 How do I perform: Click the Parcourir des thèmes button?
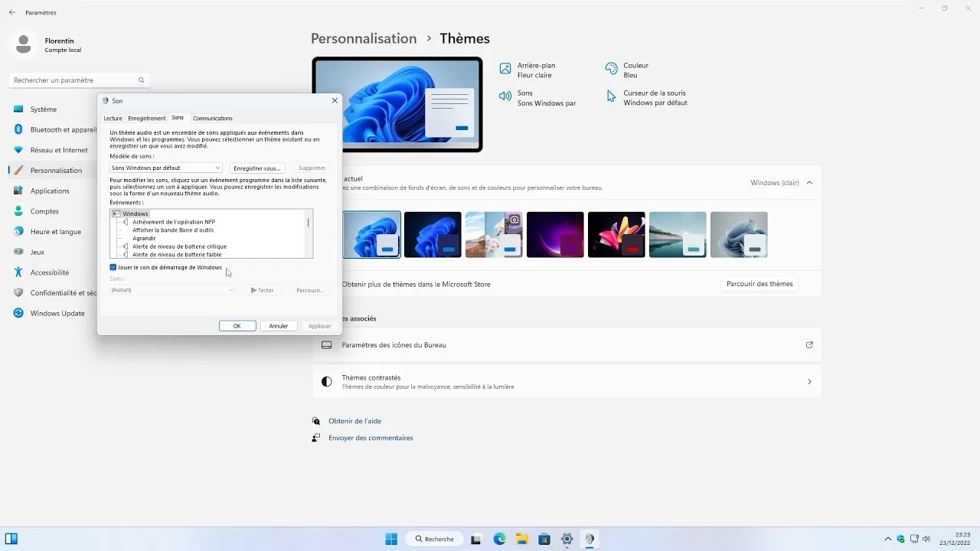click(759, 284)
